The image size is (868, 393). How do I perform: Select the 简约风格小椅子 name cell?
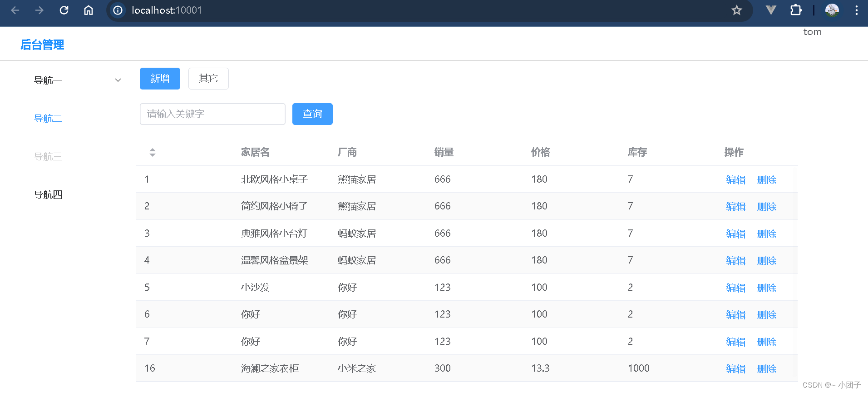pos(274,206)
